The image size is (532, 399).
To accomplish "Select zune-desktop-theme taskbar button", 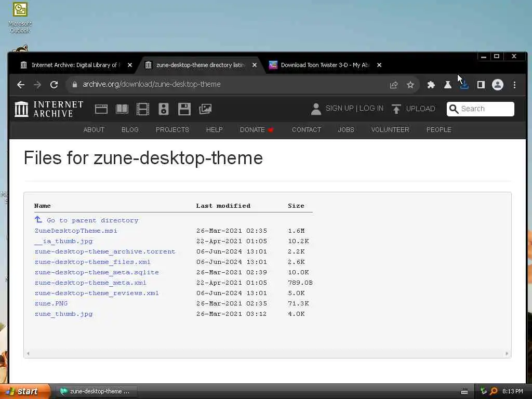I will point(97,391).
